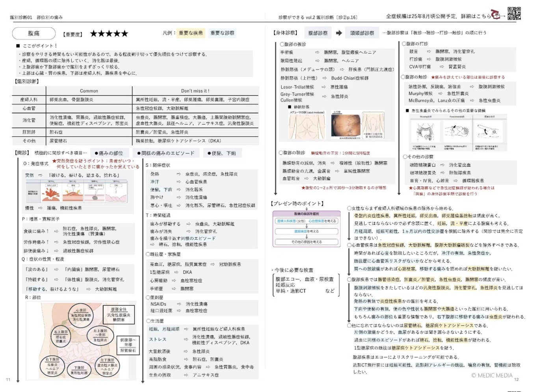Click the 腹部の聴診 section heading
This screenshot has height=392, width=552.
(x=292, y=153)
